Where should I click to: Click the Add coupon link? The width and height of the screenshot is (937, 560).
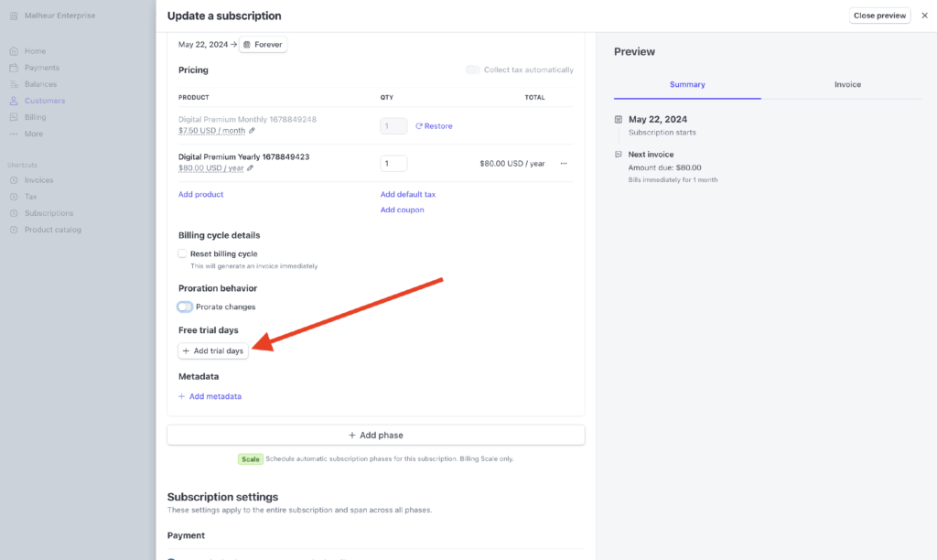tap(402, 210)
